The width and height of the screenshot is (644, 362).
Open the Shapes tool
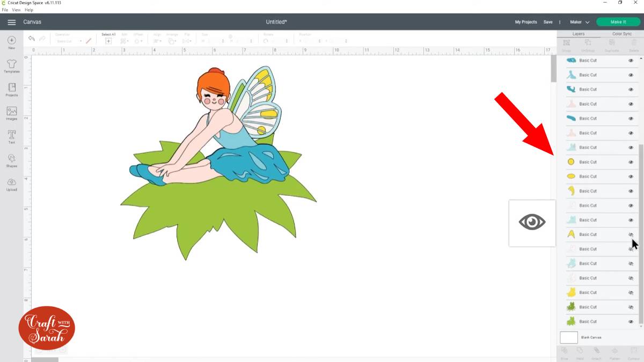[x=11, y=160]
